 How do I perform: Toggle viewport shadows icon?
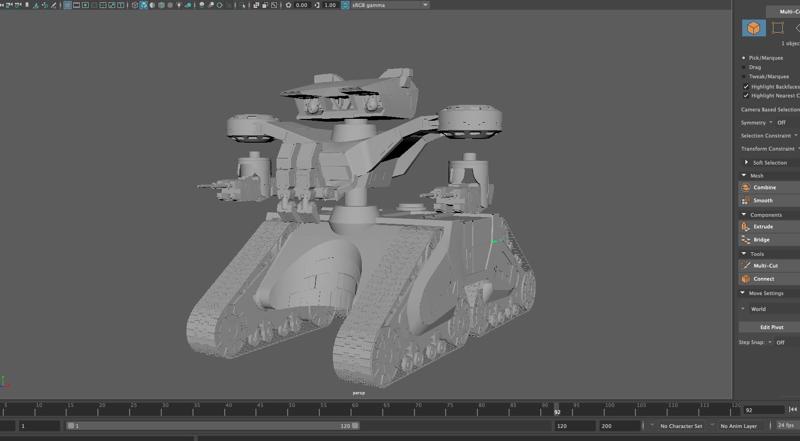tap(188, 5)
